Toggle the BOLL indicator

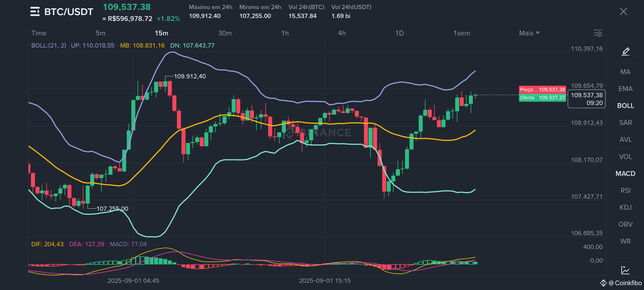click(625, 106)
